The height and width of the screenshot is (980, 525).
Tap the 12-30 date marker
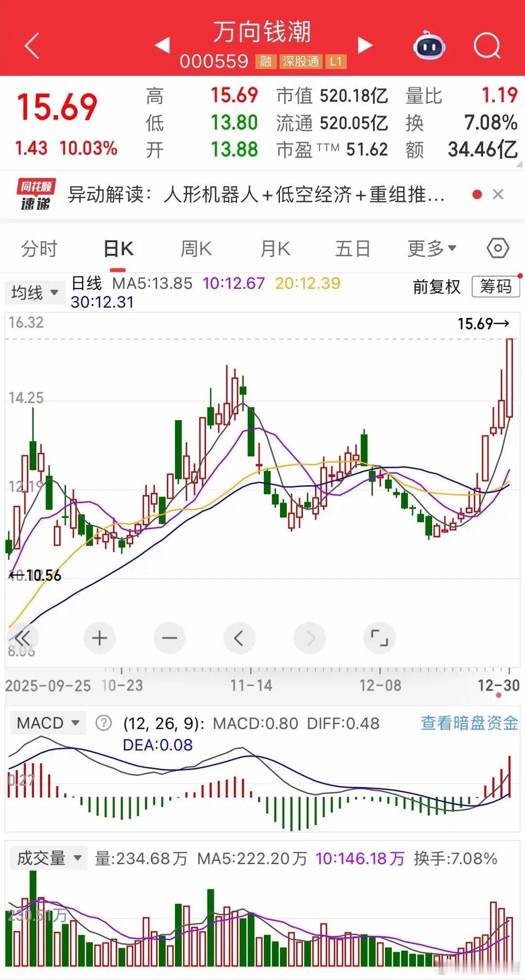tap(498, 686)
